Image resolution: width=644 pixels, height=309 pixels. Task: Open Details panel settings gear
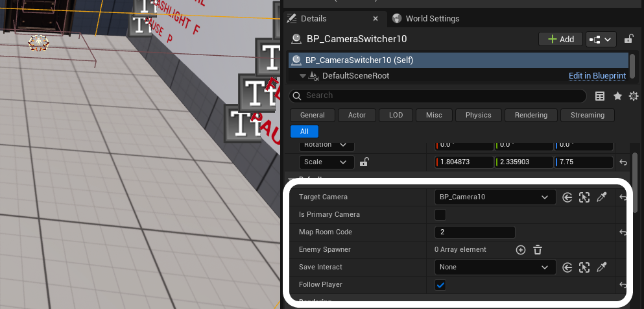click(x=633, y=96)
